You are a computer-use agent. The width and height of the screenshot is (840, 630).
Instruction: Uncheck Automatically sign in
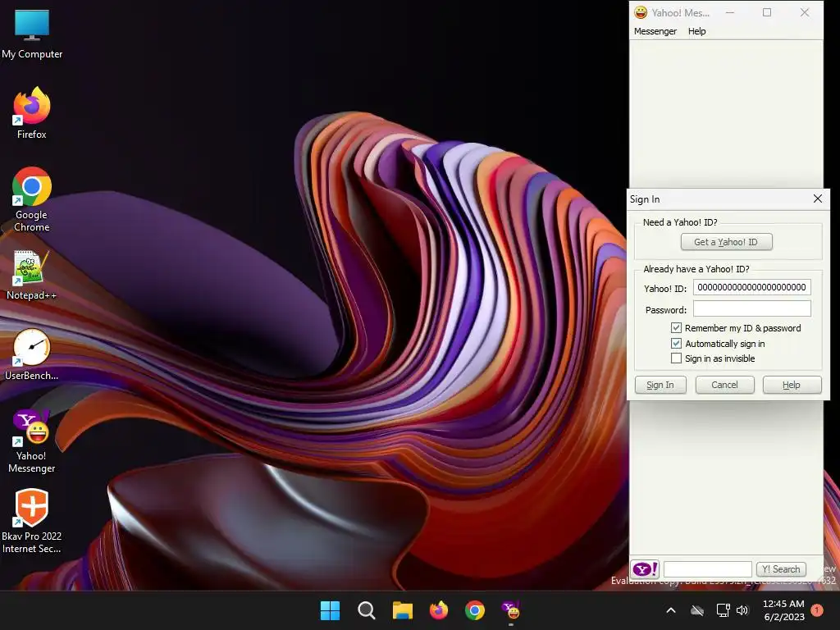click(676, 344)
